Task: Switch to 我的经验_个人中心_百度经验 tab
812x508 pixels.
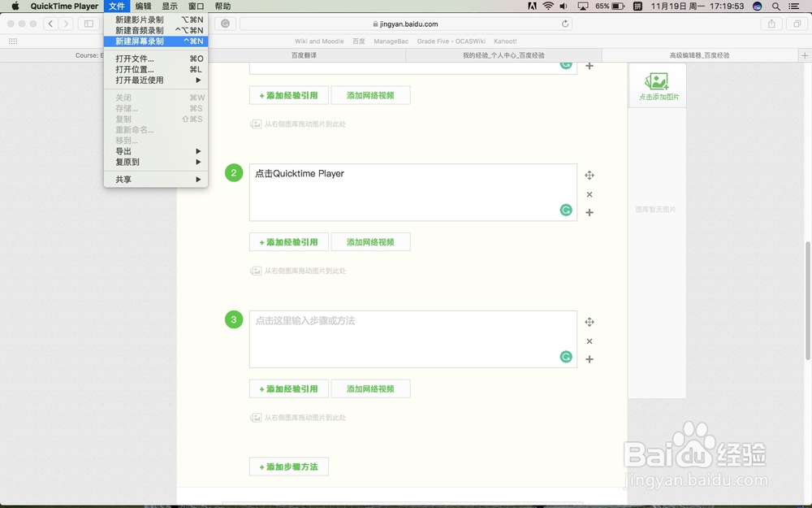Action: [x=504, y=55]
